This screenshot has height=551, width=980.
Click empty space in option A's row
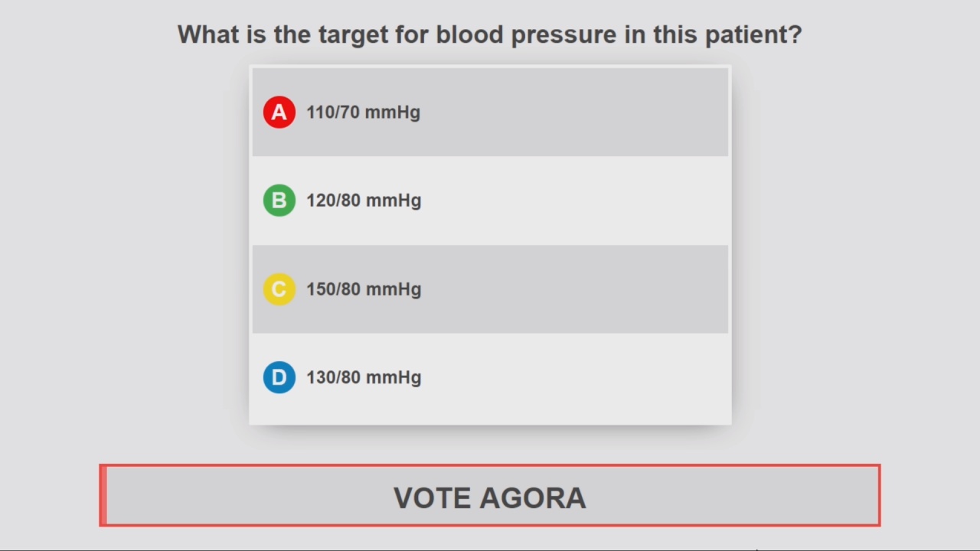574,112
